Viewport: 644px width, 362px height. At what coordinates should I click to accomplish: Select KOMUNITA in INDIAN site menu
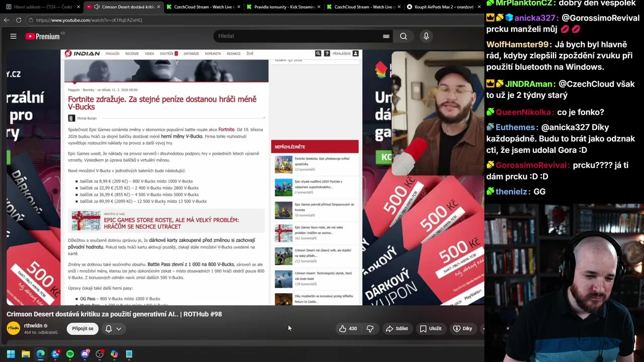[x=213, y=53]
